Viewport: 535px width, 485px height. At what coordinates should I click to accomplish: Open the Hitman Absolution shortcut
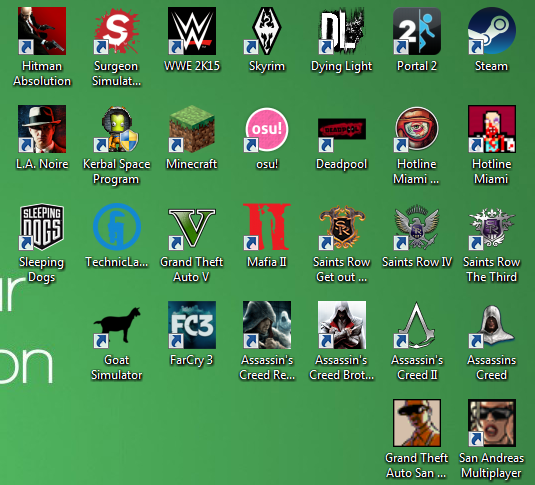(x=42, y=31)
